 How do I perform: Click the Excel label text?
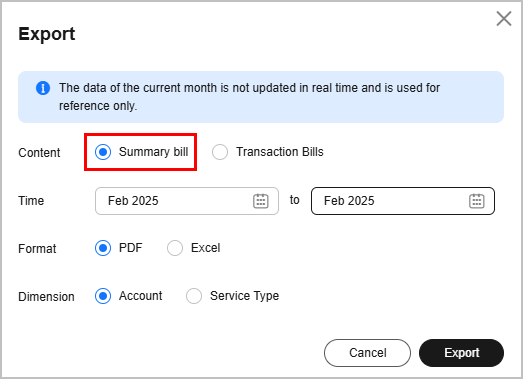point(205,248)
